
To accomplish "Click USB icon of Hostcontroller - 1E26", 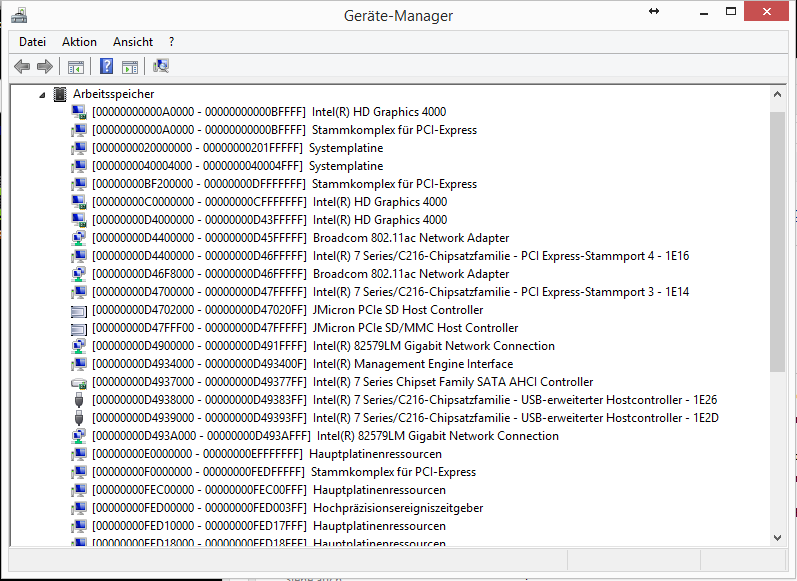I will [79, 400].
